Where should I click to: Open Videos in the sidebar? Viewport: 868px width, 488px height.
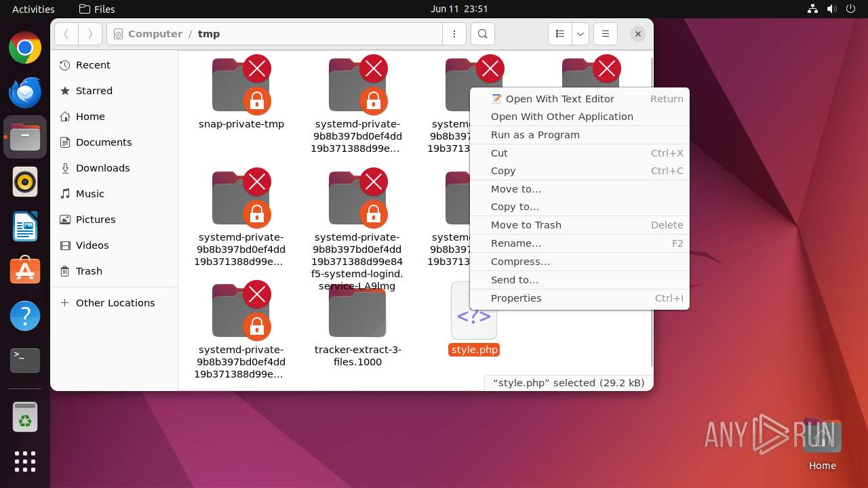pyautogui.click(x=114, y=245)
